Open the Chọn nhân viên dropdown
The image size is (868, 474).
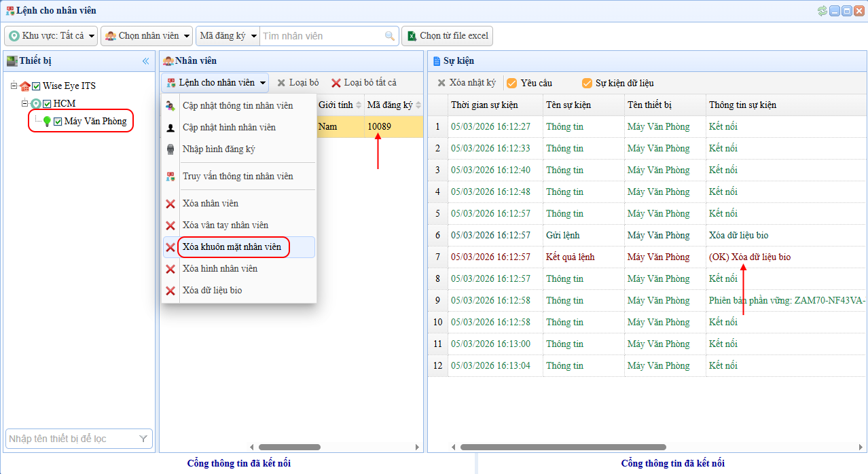(x=147, y=36)
